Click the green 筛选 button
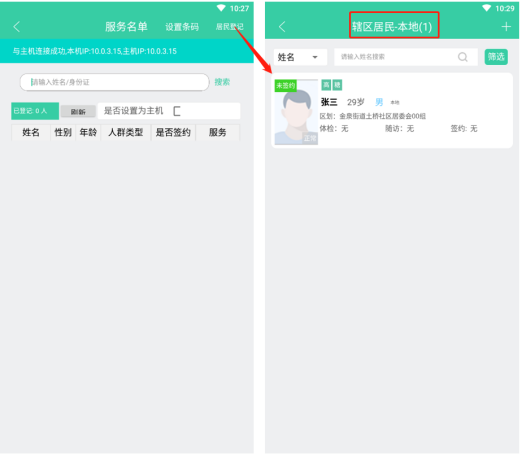The height and width of the screenshot is (455, 523). (496, 57)
